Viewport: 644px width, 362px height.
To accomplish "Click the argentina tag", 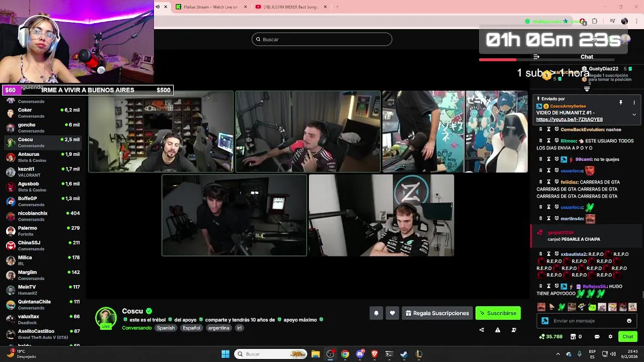I will click(219, 328).
